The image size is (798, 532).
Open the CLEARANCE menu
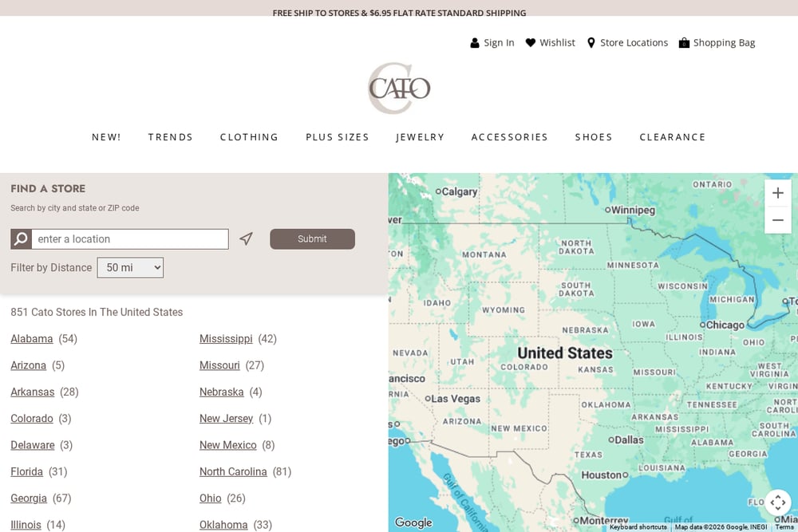point(672,137)
